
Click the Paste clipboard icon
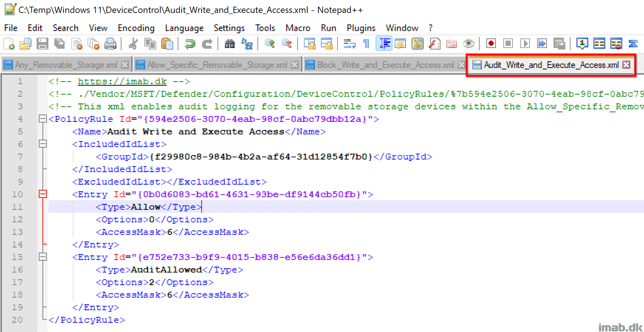click(x=167, y=44)
